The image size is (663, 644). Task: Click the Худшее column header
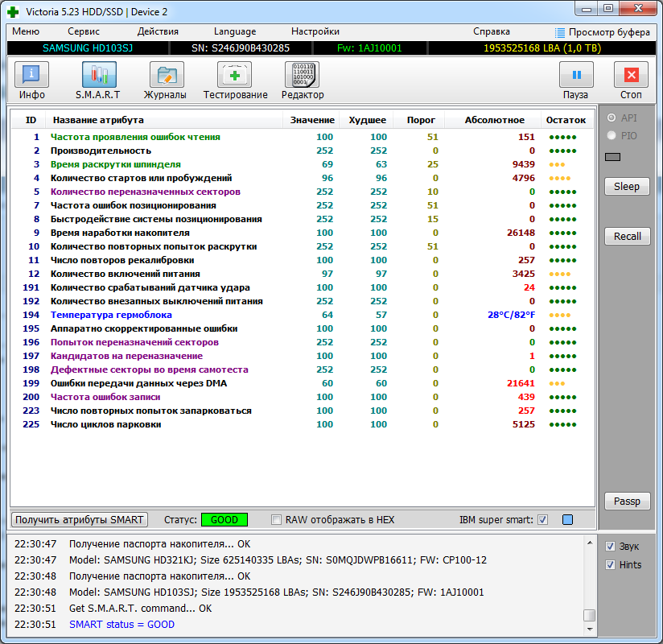click(x=367, y=120)
